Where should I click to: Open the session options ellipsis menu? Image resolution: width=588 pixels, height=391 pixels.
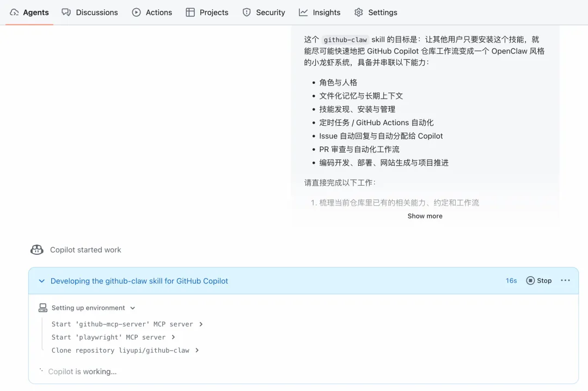(565, 280)
